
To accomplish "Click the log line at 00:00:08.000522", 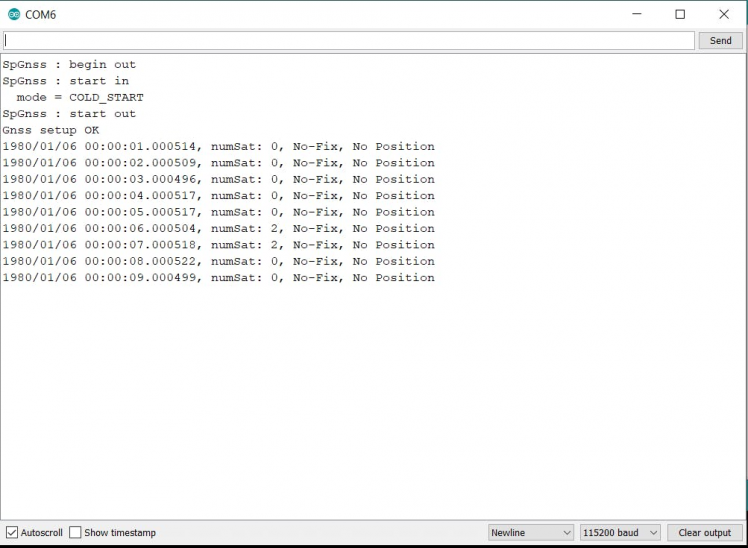I will pos(218,261).
